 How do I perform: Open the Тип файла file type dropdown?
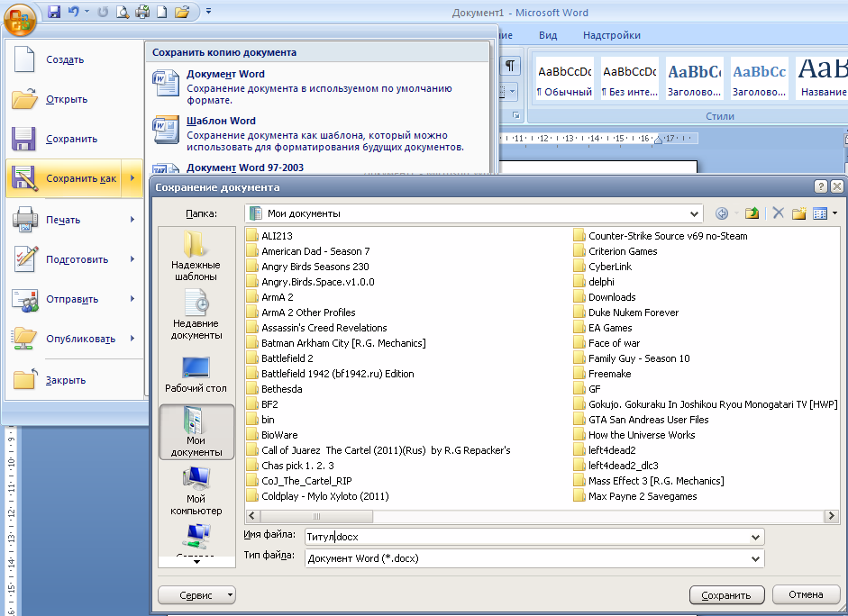tap(755, 558)
